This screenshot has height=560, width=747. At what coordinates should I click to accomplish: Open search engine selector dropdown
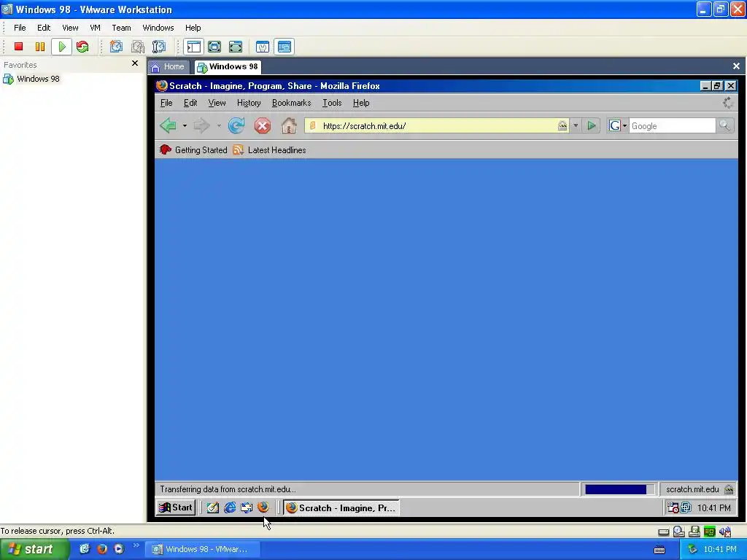618,125
